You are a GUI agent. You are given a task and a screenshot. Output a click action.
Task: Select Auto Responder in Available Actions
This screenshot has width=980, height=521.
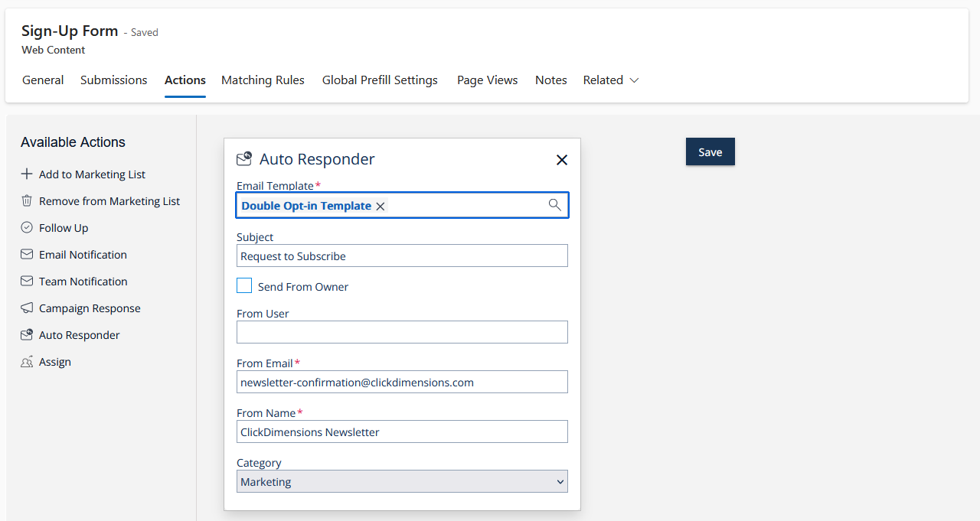tap(80, 335)
